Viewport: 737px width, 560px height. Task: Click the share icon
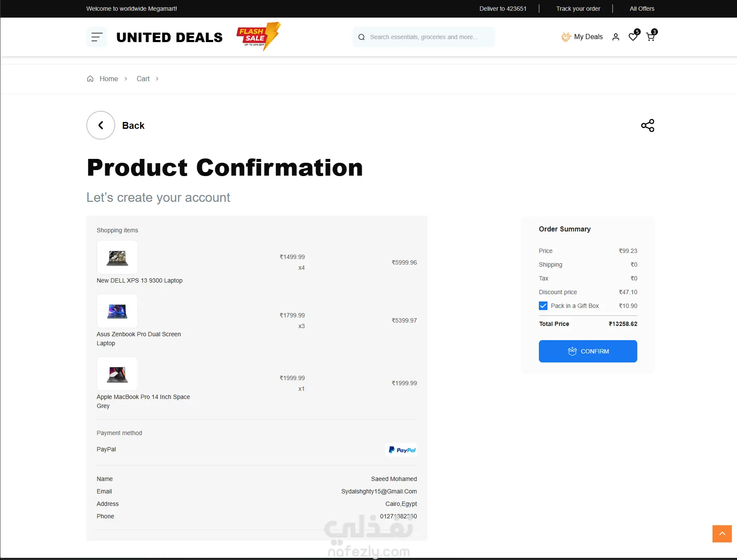648,125
